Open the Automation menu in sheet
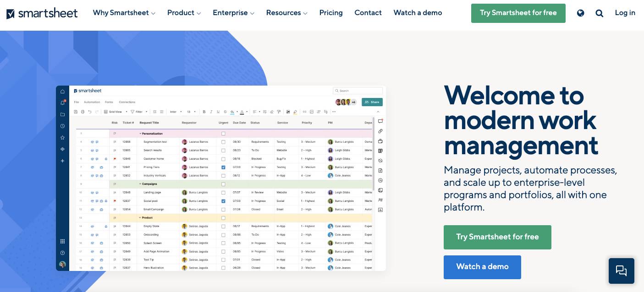 pyautogui.click(x=92, y=102)
